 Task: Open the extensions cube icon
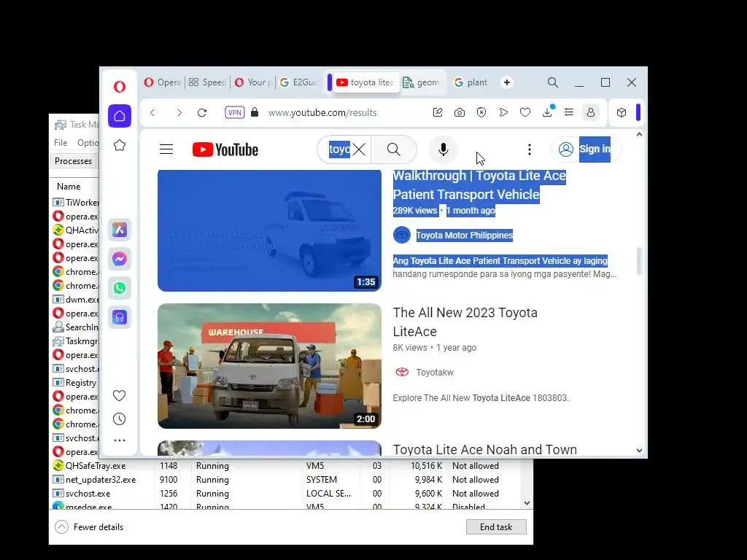point(622,113)
